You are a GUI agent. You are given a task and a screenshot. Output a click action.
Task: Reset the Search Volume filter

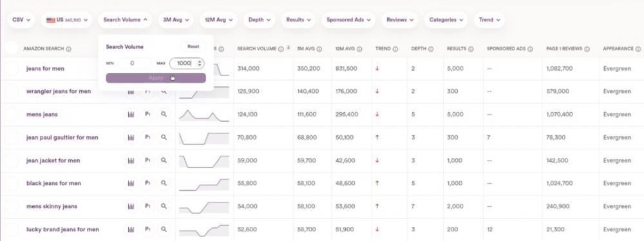tap(193, 47)
